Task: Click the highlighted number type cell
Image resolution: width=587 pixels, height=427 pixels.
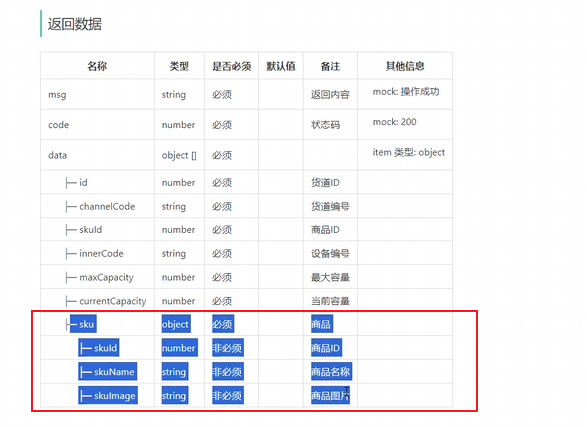Action: click(179, 348)
